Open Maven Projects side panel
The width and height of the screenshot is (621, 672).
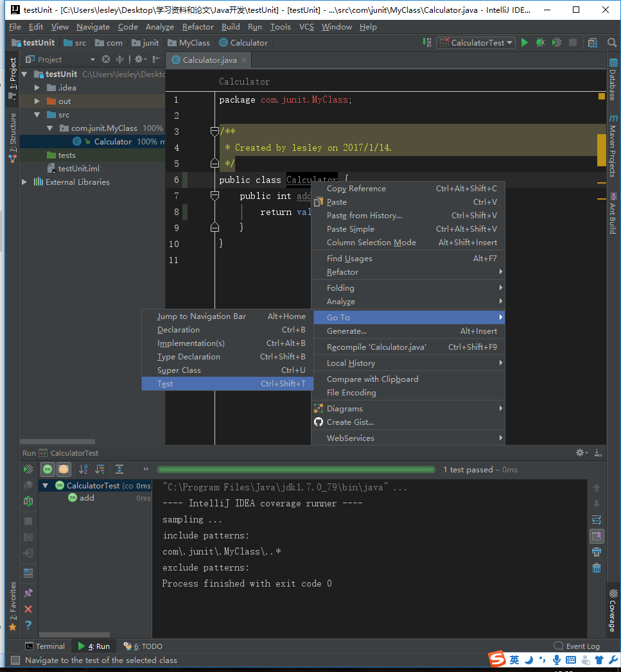(x=613, y=146)
